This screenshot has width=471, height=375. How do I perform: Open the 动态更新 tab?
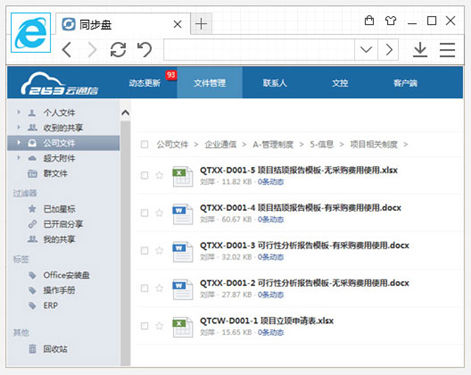point(145,83)
